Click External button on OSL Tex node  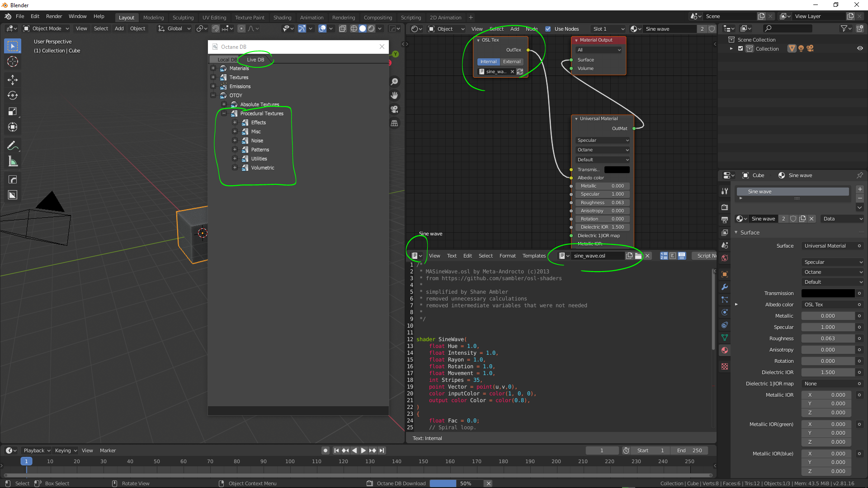(x=512, y=62)
